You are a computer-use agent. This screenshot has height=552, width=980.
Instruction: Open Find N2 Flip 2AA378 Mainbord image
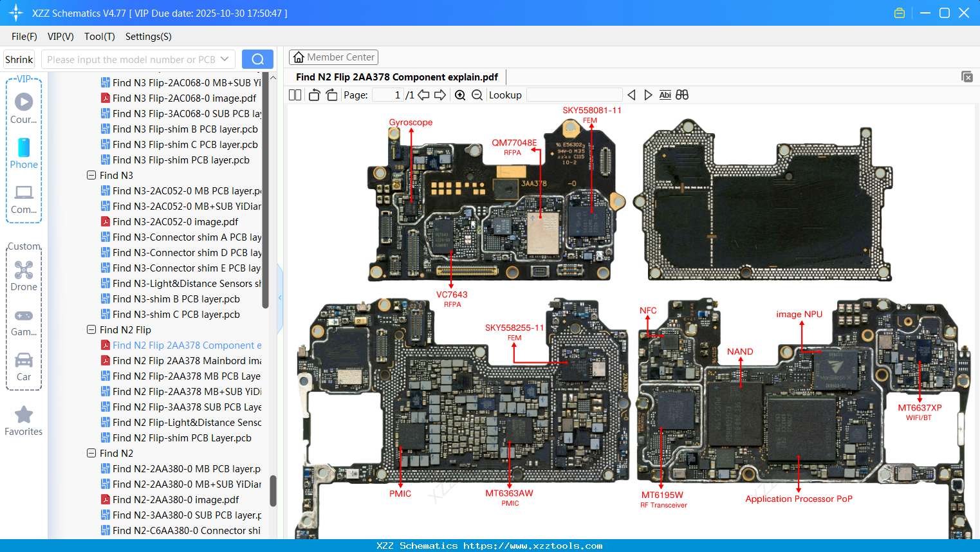click(187, 360)
